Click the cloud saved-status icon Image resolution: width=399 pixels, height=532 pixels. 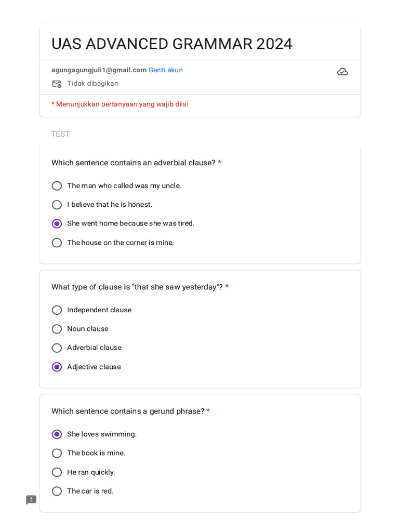[x=342, y=72]
